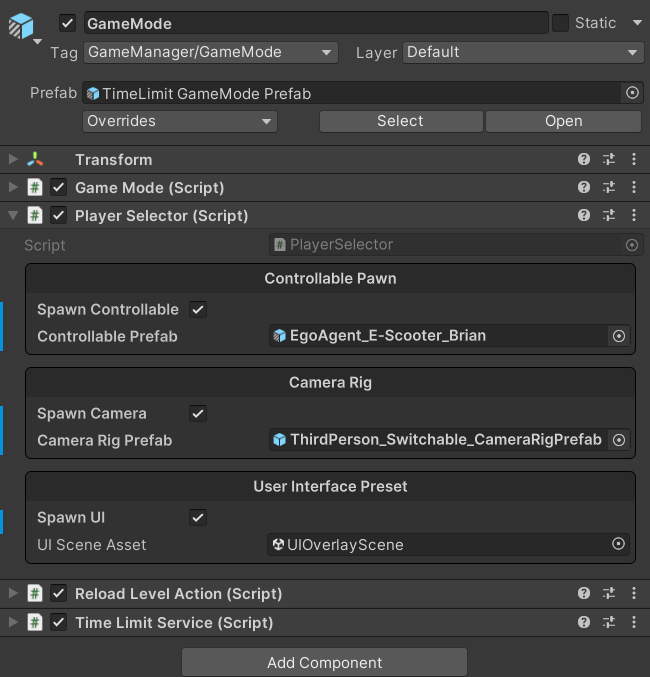Open Transform preset selector icon
Screen dimensions: 650x677
[609, 159]
